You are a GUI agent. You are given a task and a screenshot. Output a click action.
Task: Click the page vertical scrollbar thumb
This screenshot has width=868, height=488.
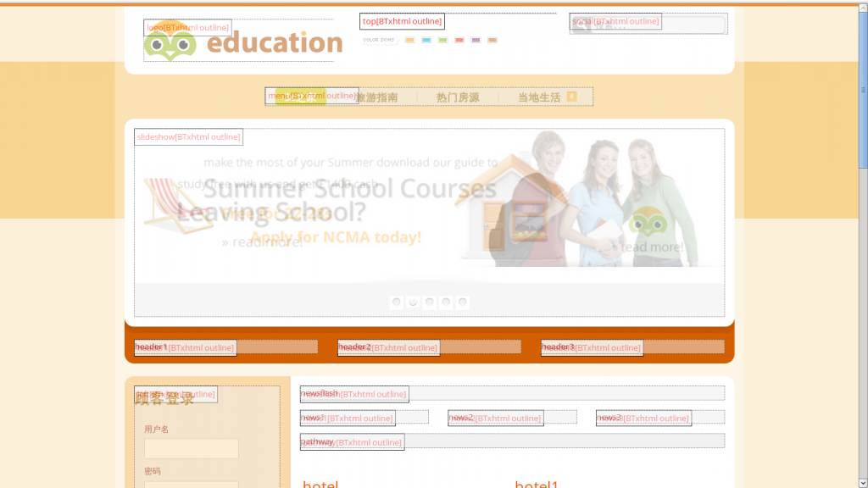[863, 88]
